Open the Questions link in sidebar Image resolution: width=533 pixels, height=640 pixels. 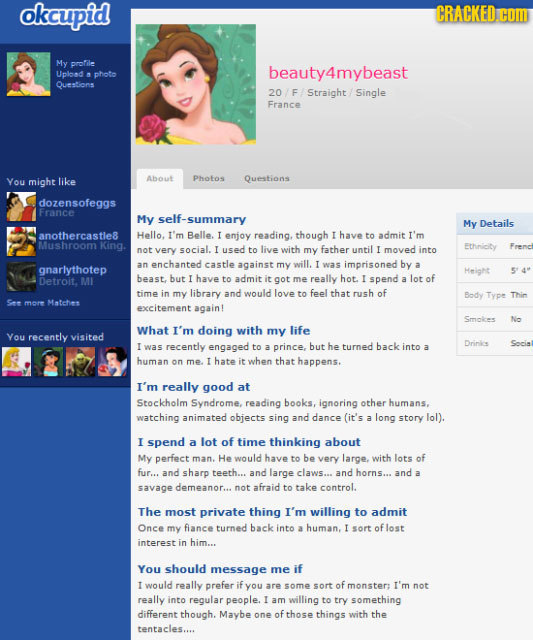pos(75,84)
